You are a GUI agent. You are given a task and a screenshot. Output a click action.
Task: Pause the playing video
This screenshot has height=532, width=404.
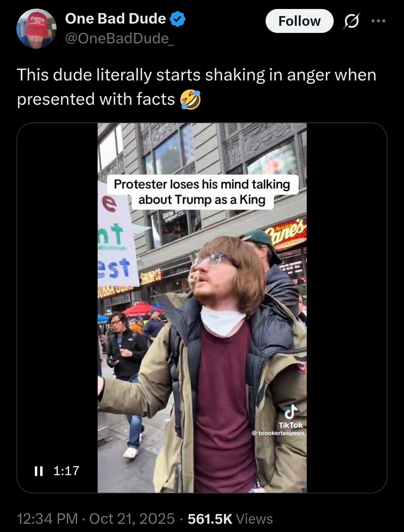(39, 471)
